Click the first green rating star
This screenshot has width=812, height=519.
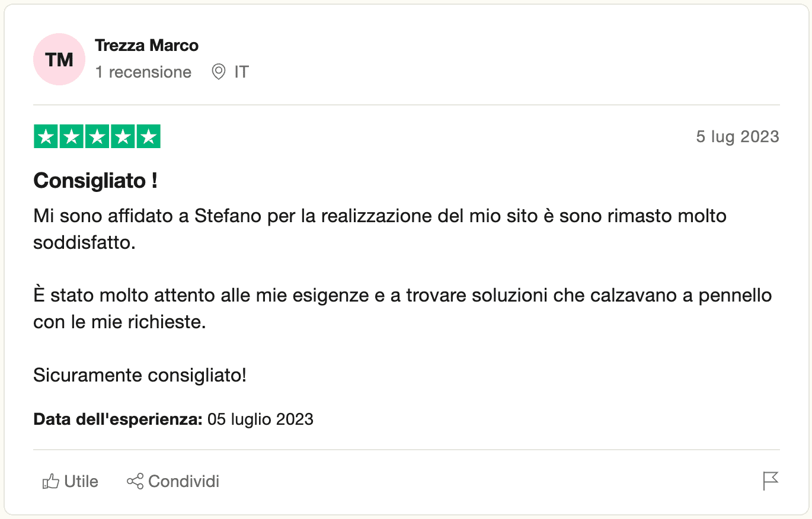point(46,137)
